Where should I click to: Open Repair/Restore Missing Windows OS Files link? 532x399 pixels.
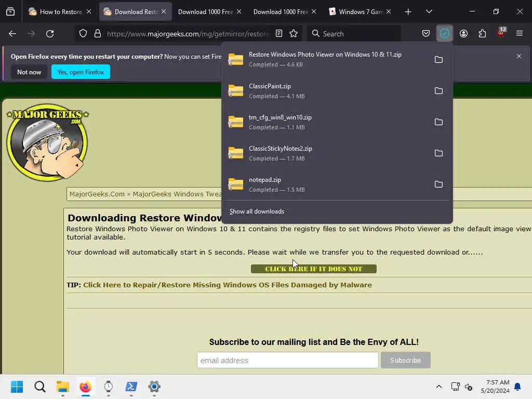tap(228, 285)
